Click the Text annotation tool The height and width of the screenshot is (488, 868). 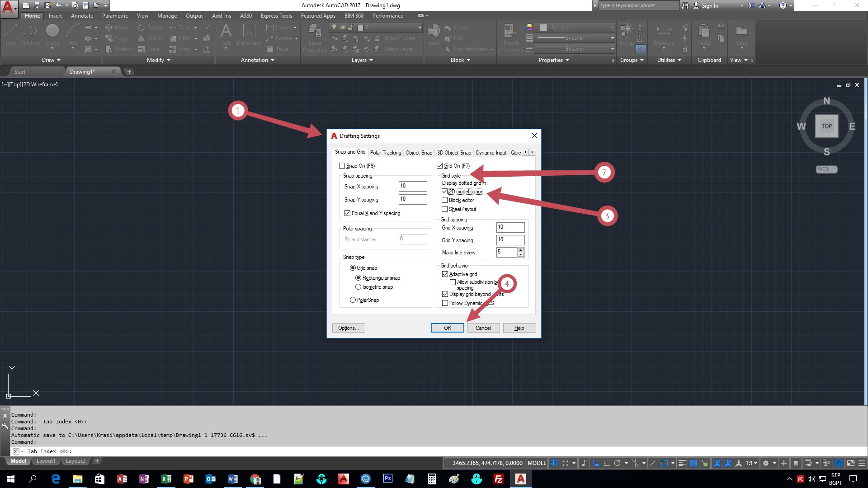click(226, 35)
